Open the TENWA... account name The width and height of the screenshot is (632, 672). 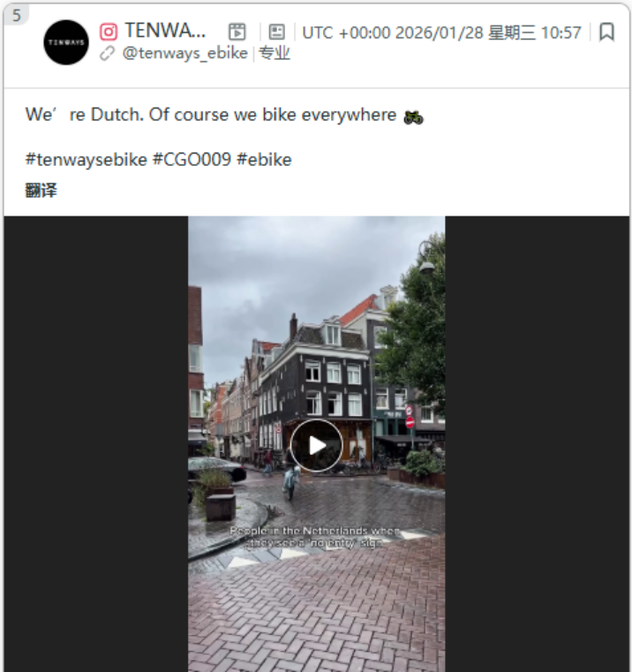(165, 31)
